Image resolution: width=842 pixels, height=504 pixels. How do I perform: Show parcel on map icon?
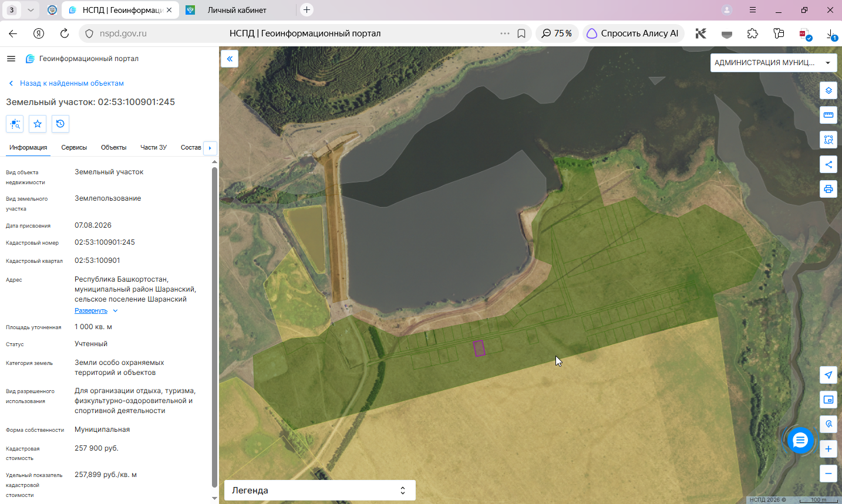click(x=15, y=124)
